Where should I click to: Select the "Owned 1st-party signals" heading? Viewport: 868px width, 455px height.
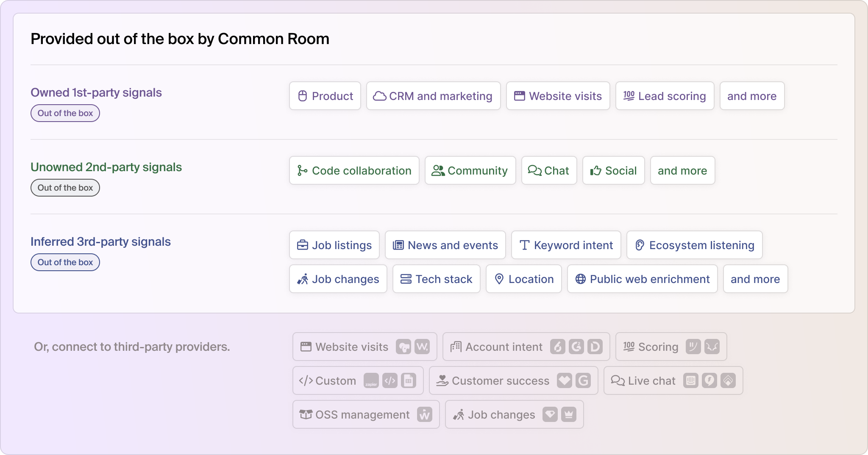pos(96,93)
